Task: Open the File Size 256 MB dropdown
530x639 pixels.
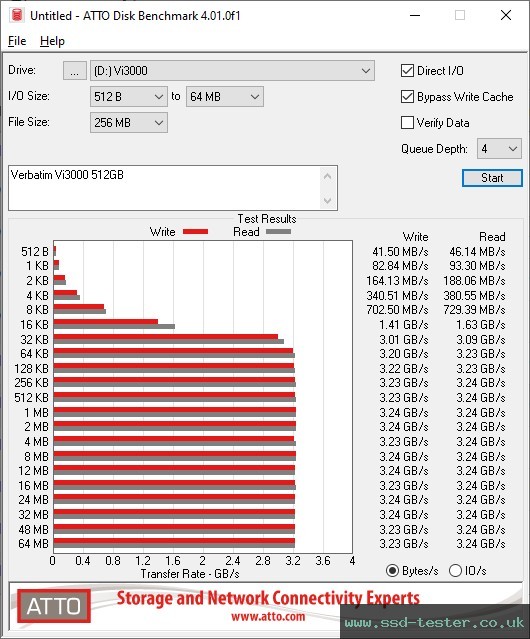Action: pyautogui.click(x=129, y=123)
